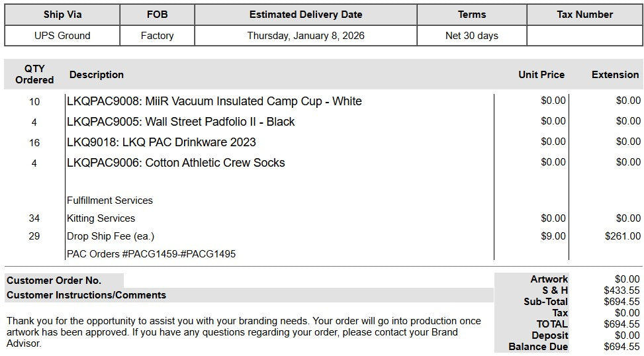Select the UPS Ground shipping cell
This screenshot has height=356, width=644.
click(x=62, y=36)
